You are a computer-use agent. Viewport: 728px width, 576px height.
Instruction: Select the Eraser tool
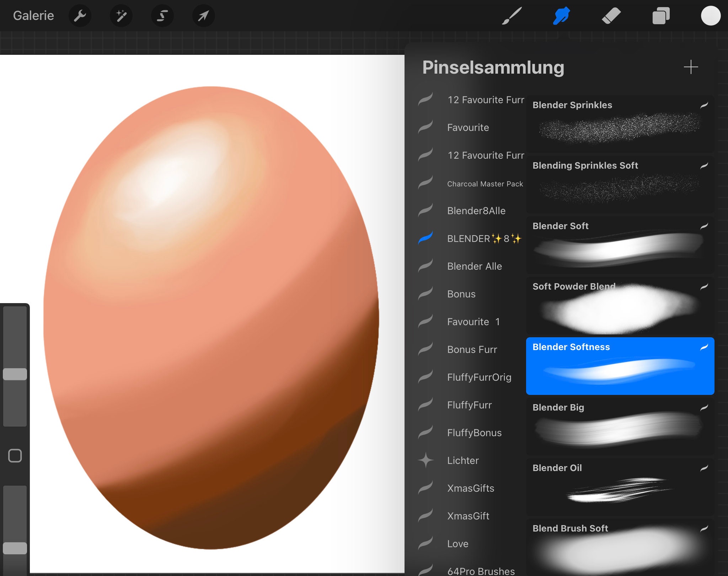click(x=611, y=16)
